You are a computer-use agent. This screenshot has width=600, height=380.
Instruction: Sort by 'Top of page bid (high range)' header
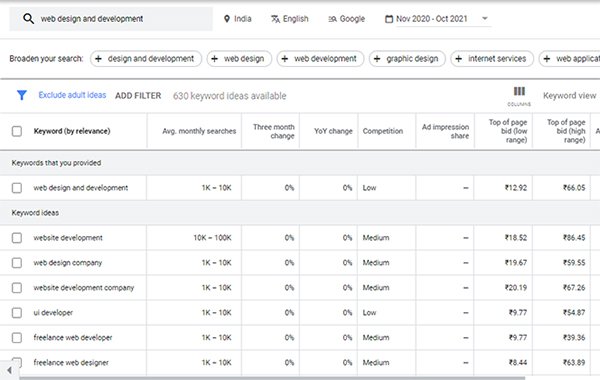pos(566,131)
